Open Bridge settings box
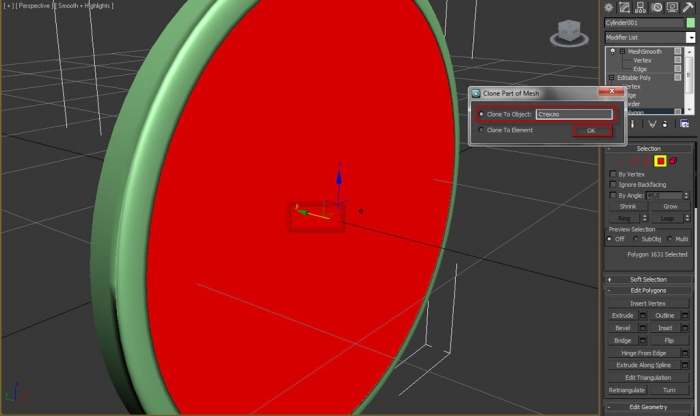Screen dimensions: 700x416 tap(643, 341)
